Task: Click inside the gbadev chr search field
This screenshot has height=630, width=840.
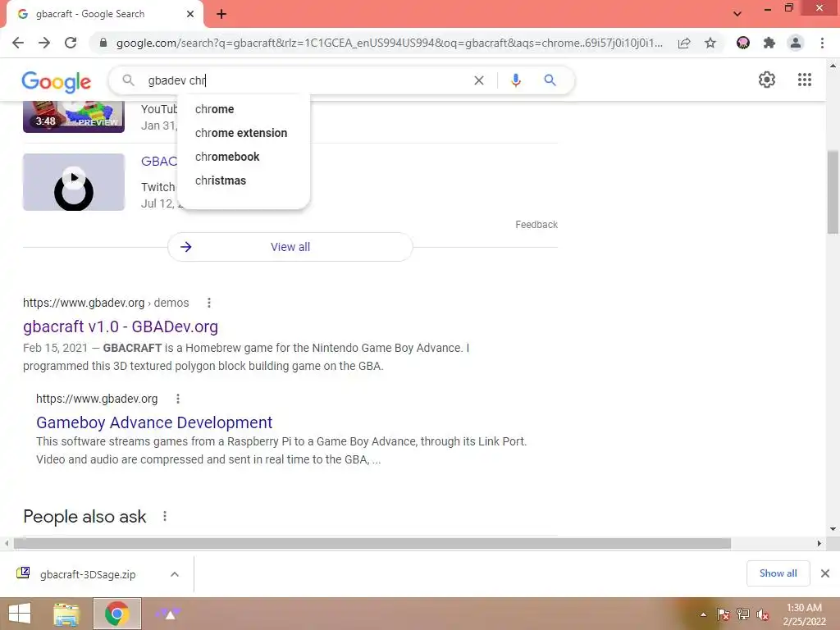Action: click(305, 80)
